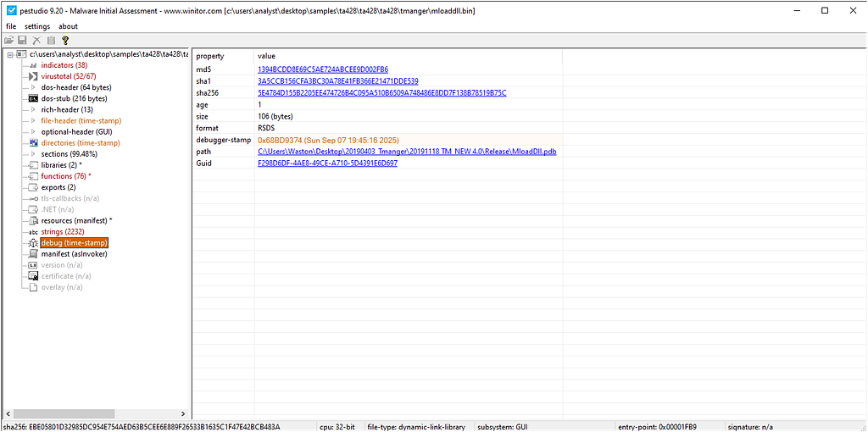This screenshot has height=432, width=868.
Task: Expand the sections tree node arrow
Action: (33, 154)
